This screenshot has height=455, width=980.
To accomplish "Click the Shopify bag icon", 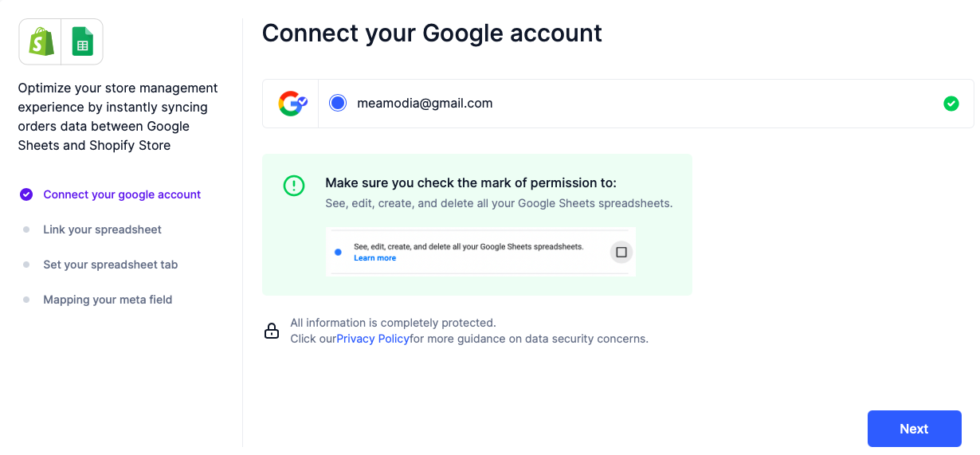I will [x=41, y=41].
